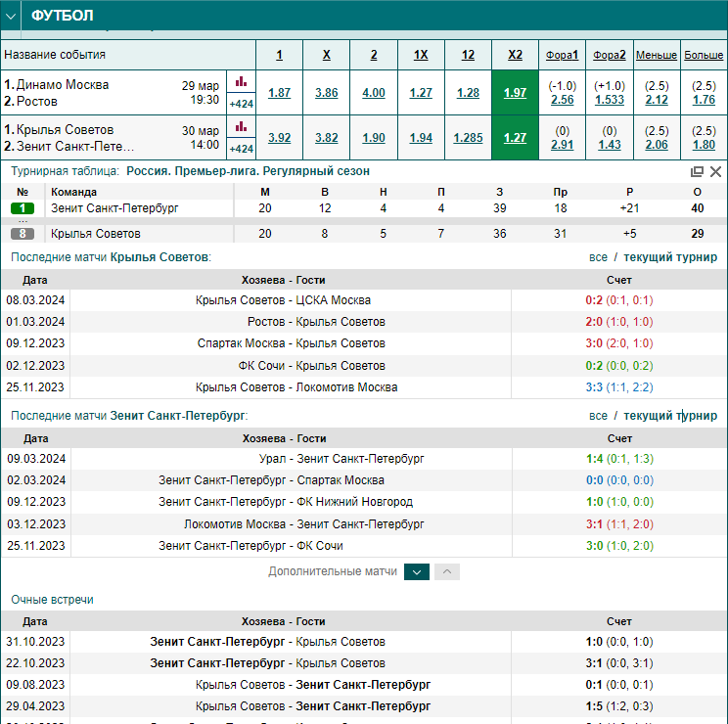
Task: Select 12 odds 1.285 for Крылья match
Action: tap(468, 138)
